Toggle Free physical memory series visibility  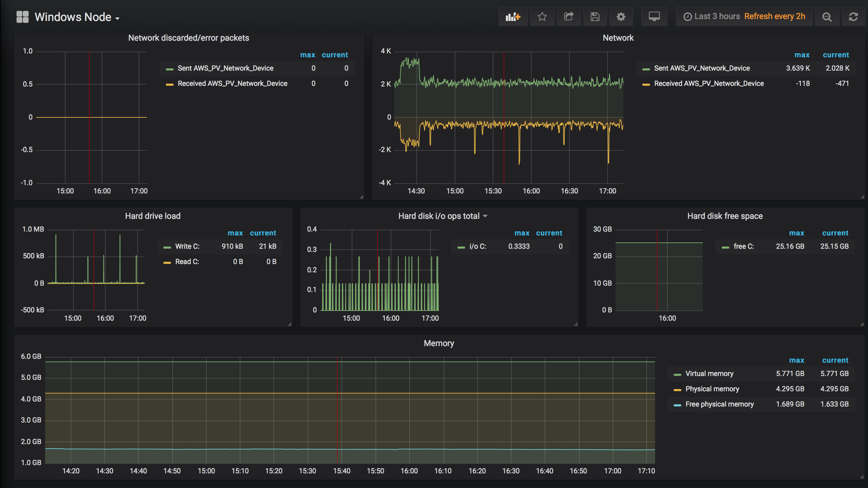point(720,404)
